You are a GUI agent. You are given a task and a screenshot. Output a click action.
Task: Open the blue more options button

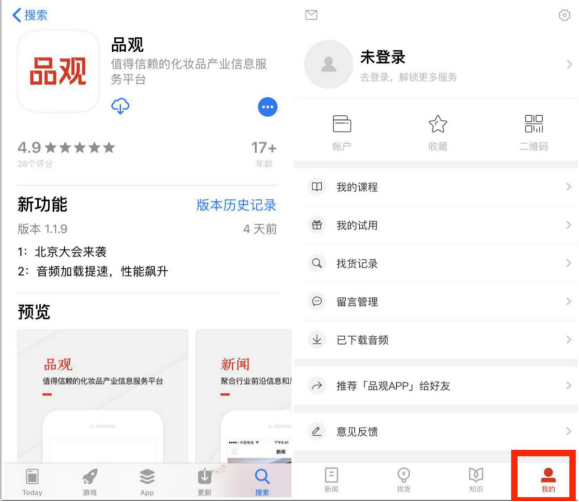(x=267, y=107)
